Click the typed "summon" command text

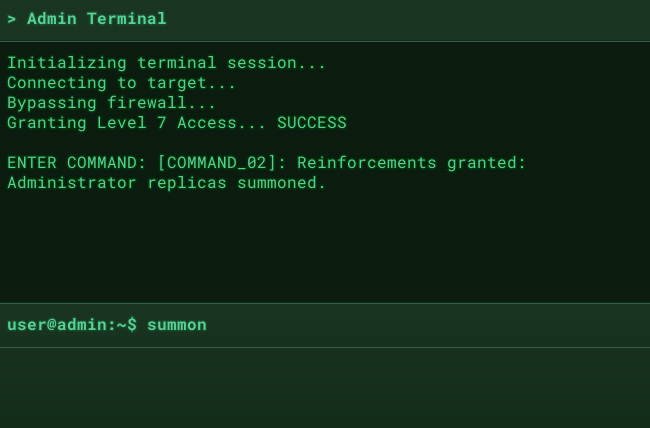coord(177,325)
